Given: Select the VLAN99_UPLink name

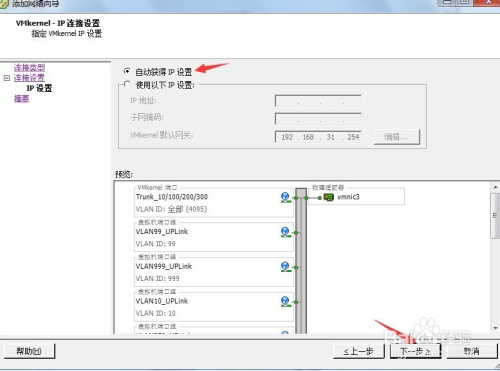Looking at the screenshot, I should [x=162, y=232].
